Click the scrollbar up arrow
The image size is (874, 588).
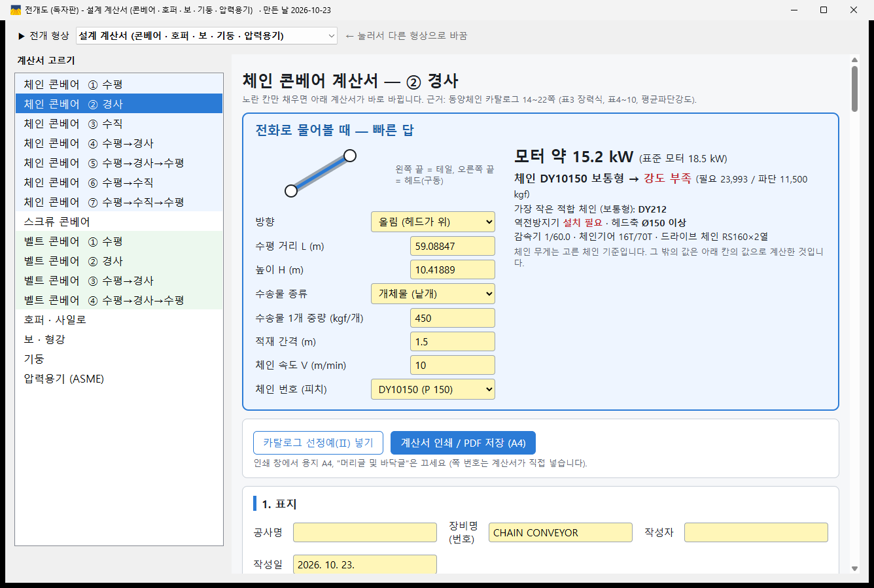[854, 60]
